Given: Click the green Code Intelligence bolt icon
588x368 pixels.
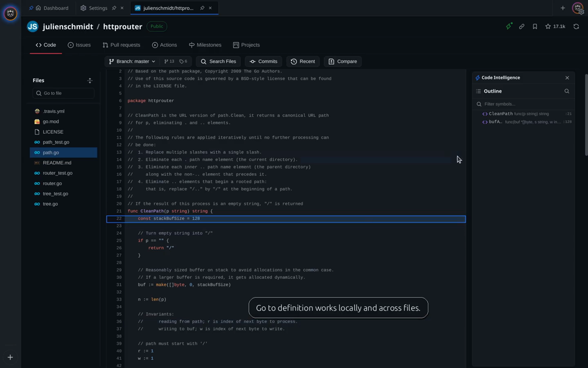Looking at the screenshot, I should pos(509,26).
